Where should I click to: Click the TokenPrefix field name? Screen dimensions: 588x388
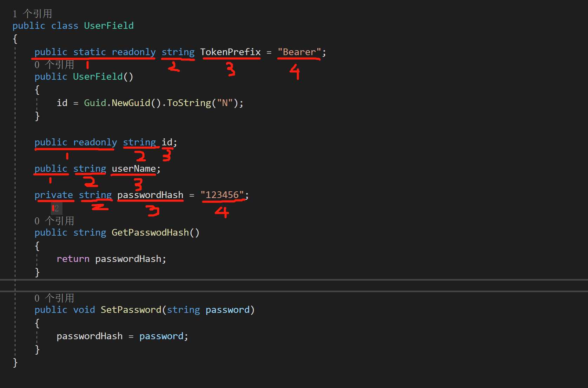(x=231, y=52)
